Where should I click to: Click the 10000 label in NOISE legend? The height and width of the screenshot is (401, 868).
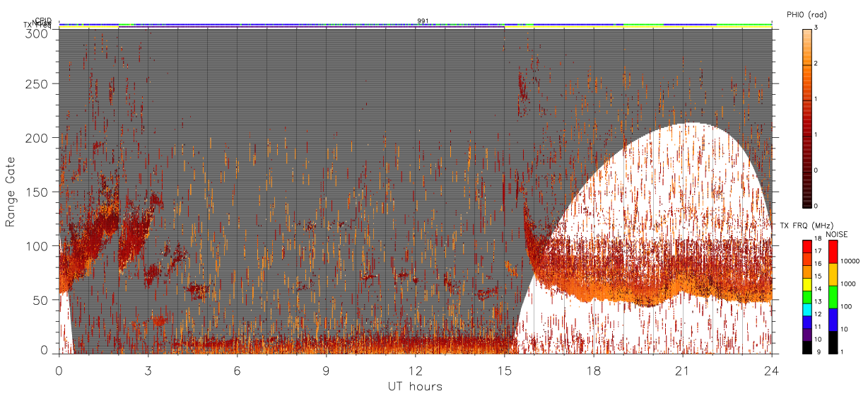pyautogui.click(x=850, y=260)
